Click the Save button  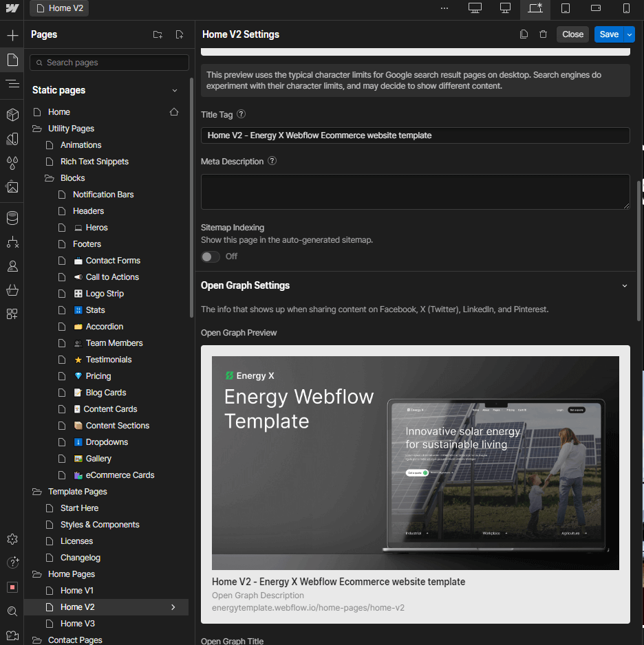click(609, 34)
